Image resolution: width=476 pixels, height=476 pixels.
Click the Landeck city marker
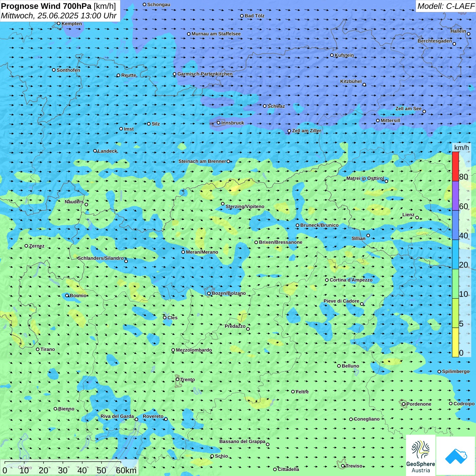tap(95, 151)
